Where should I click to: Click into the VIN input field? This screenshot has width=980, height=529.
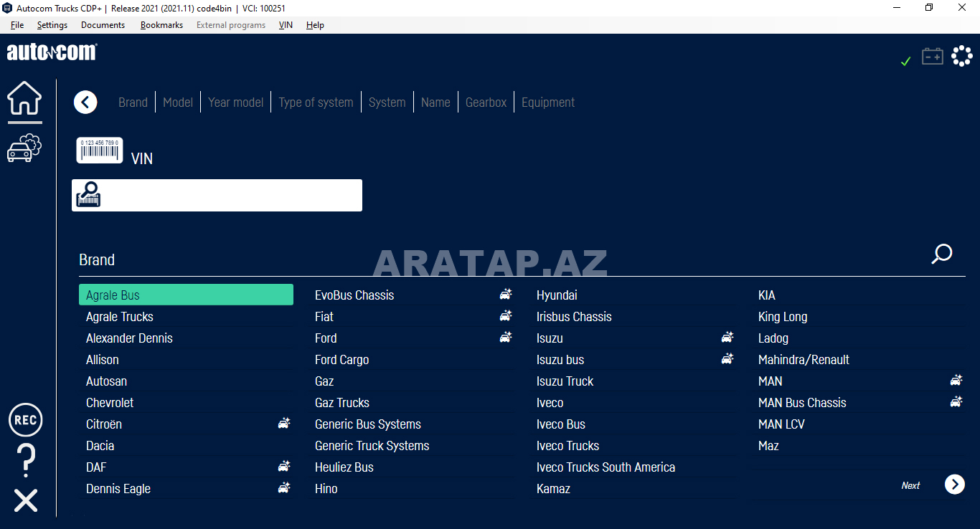(217, 195)
